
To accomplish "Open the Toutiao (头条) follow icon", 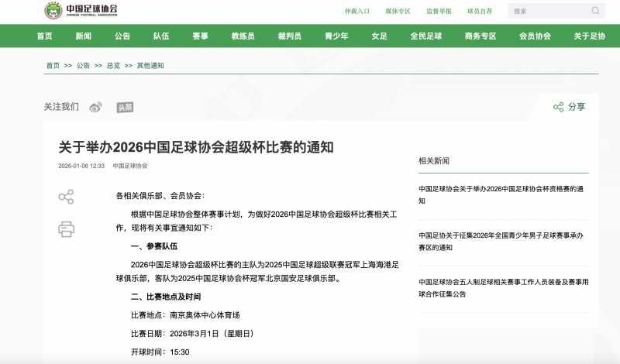I will point(125,107).
